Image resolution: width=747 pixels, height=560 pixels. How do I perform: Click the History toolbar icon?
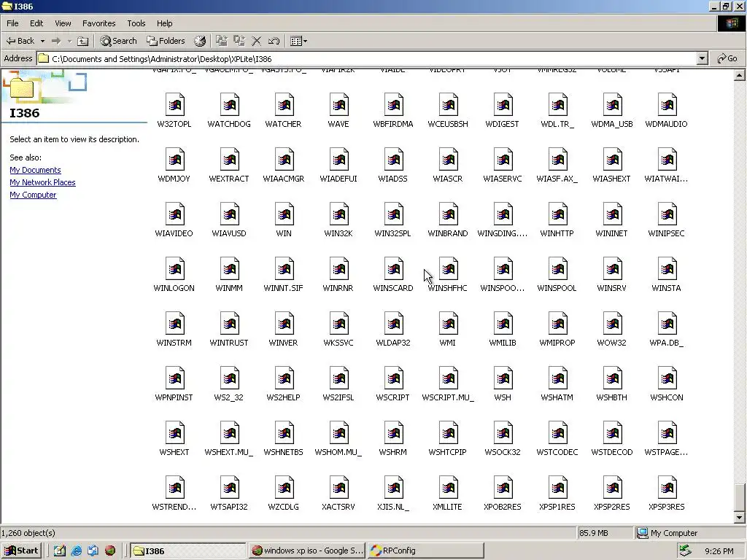pos(200,41)
